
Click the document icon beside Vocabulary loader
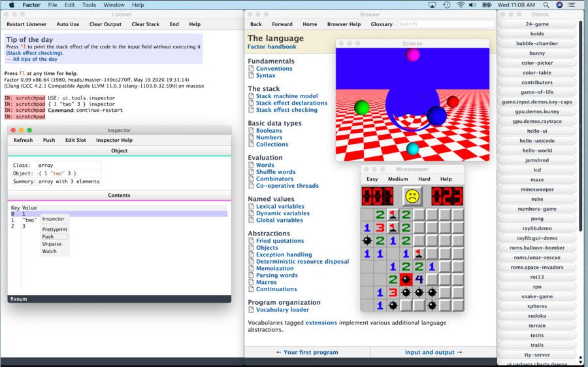tap(251, 309)
